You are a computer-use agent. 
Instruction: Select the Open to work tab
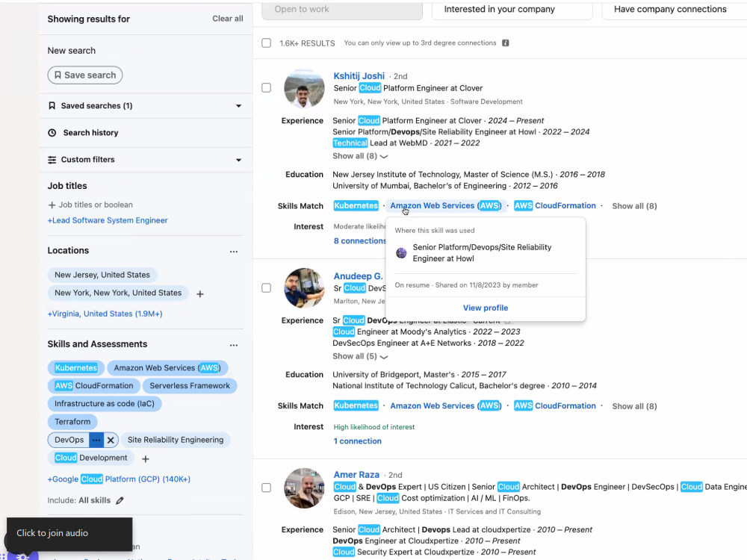341,10
